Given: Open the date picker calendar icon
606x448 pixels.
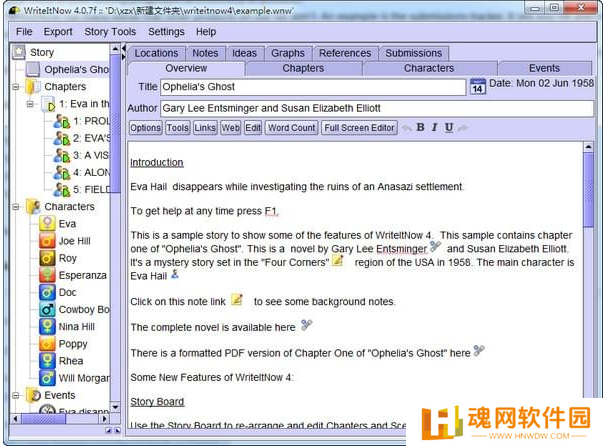Looking at the screenshot, I should [x=478, y=87].
